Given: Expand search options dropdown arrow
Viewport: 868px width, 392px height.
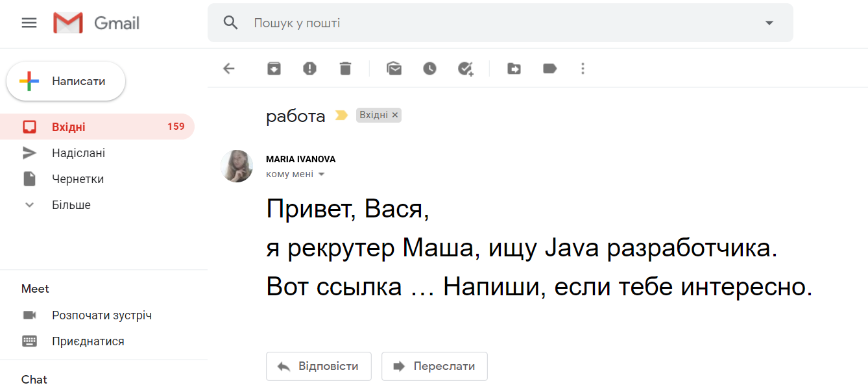Looking at the screenshot, I should (x=769, y=23).
